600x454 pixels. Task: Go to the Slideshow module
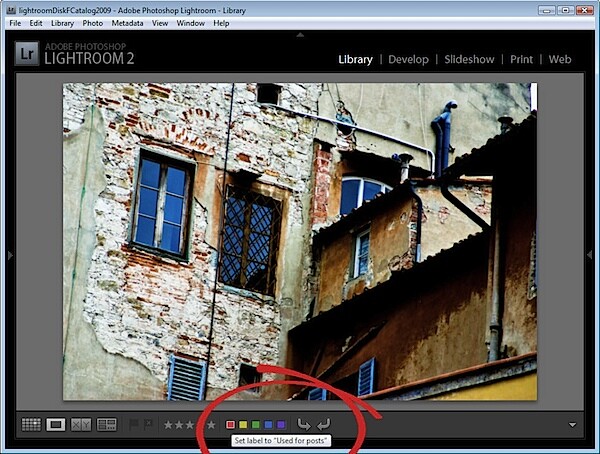coord(469,59)
